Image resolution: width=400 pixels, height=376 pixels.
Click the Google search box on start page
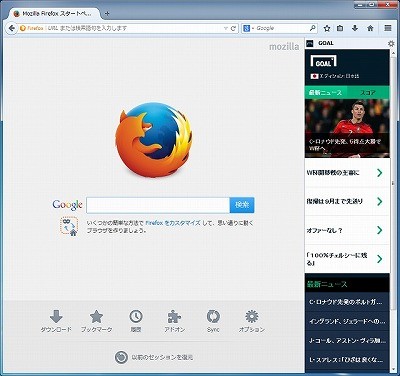158,205
